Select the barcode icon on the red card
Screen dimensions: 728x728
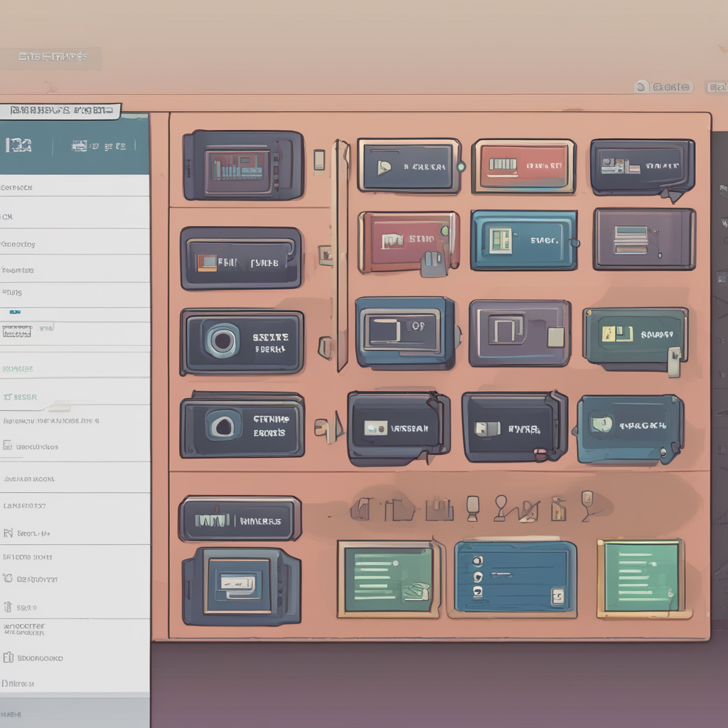coord(503,164)
